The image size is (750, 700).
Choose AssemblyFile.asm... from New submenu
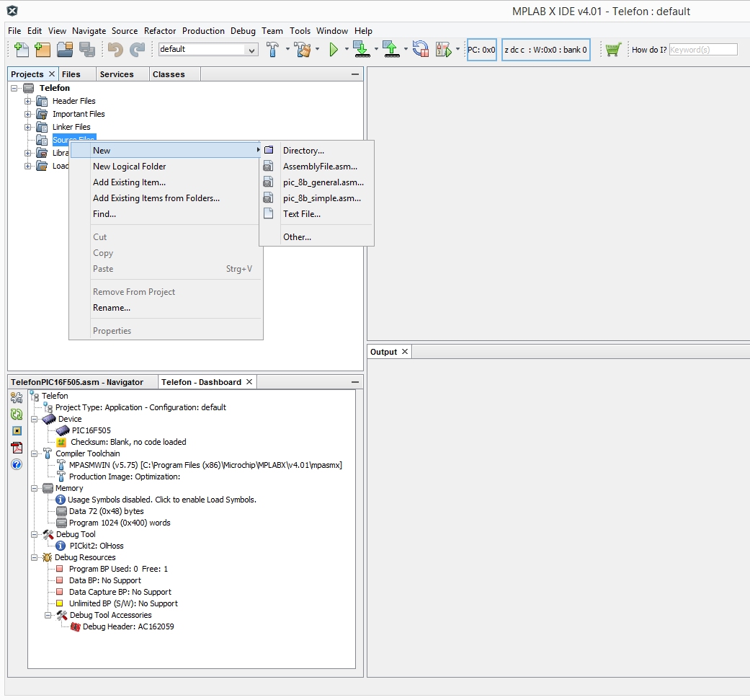tap(317, 166)
